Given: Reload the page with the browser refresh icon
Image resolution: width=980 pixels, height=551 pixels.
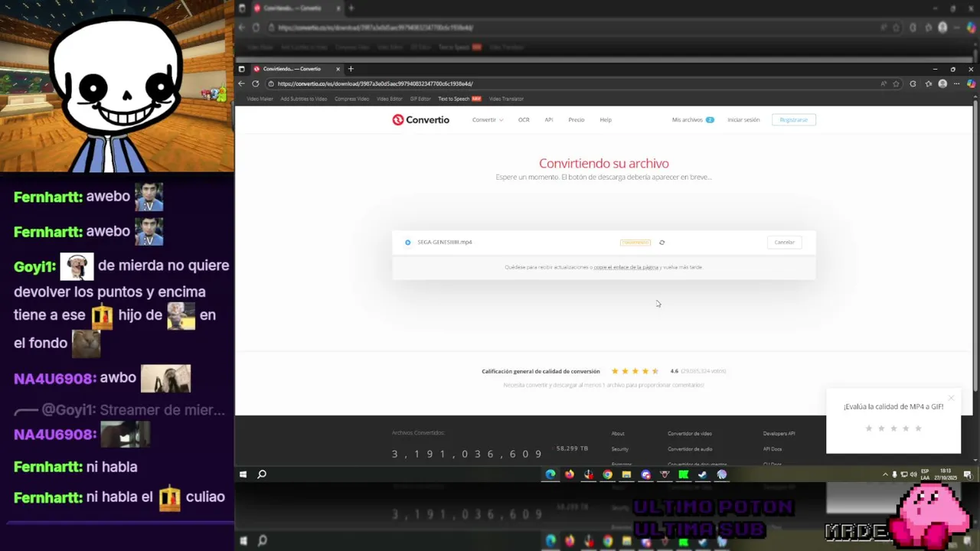Looking at the screenshot, I should (256, 83).
